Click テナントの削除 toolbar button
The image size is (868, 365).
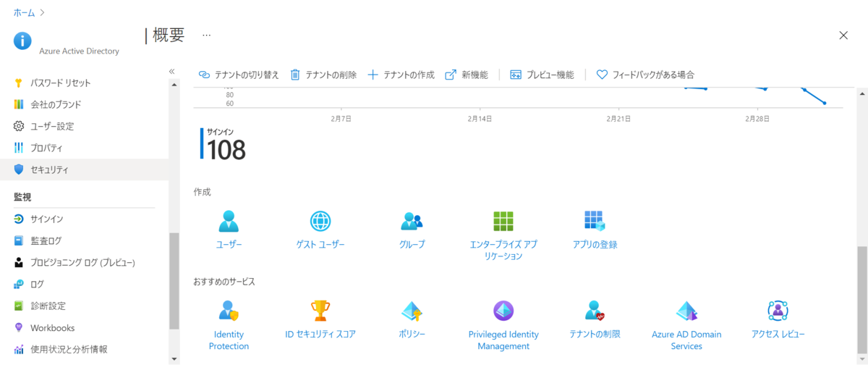tap(323, 75)
